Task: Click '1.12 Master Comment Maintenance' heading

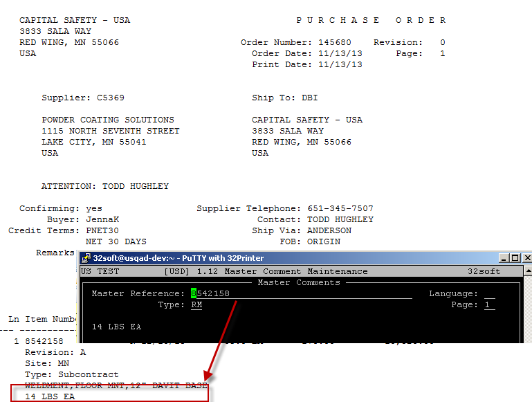Action: point(282,271)
